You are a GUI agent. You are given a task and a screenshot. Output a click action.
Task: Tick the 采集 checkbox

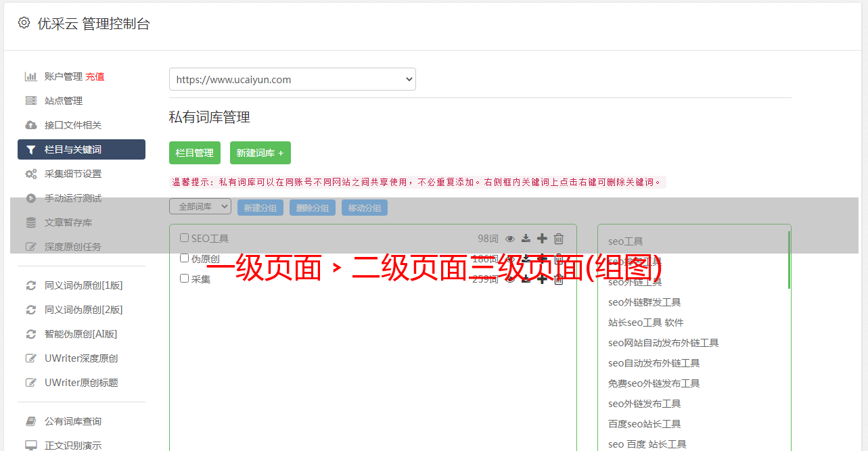point(185,278)
